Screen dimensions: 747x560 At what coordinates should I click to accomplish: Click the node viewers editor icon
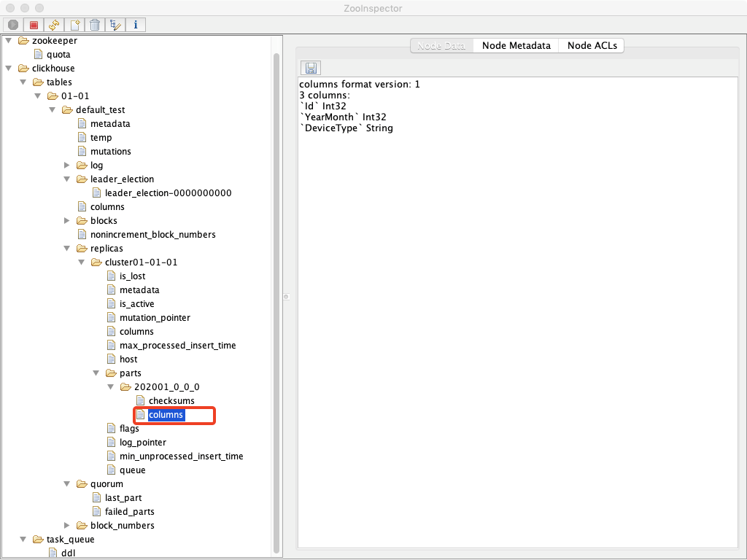pyautogui.click(x=115, y=25)
